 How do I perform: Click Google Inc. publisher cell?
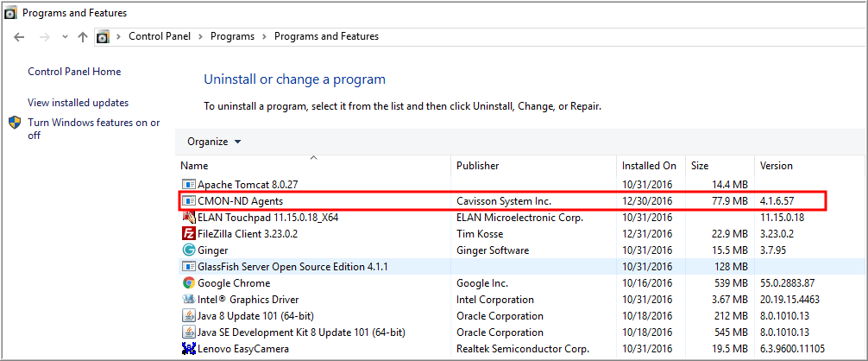coord(481,283)
